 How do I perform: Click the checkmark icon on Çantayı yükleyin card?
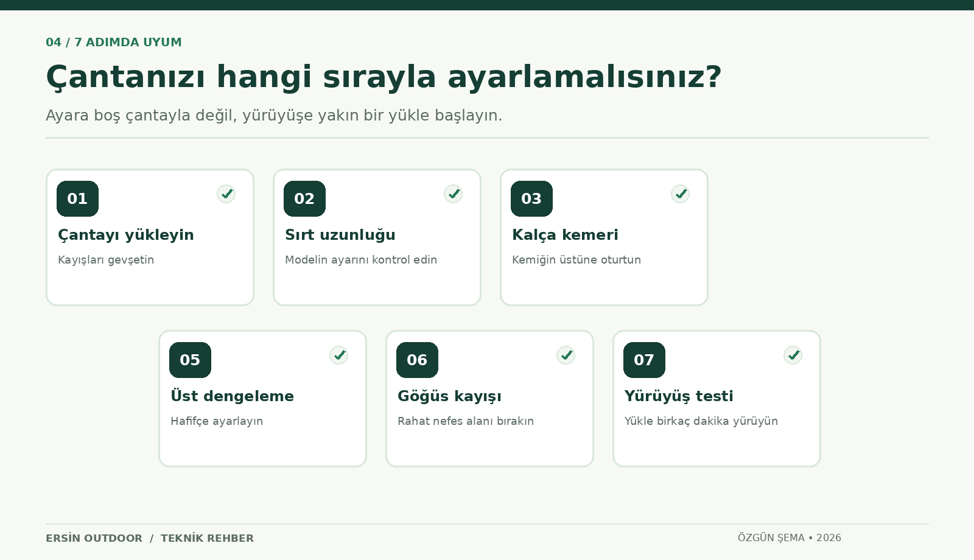(x=226, y=194)
